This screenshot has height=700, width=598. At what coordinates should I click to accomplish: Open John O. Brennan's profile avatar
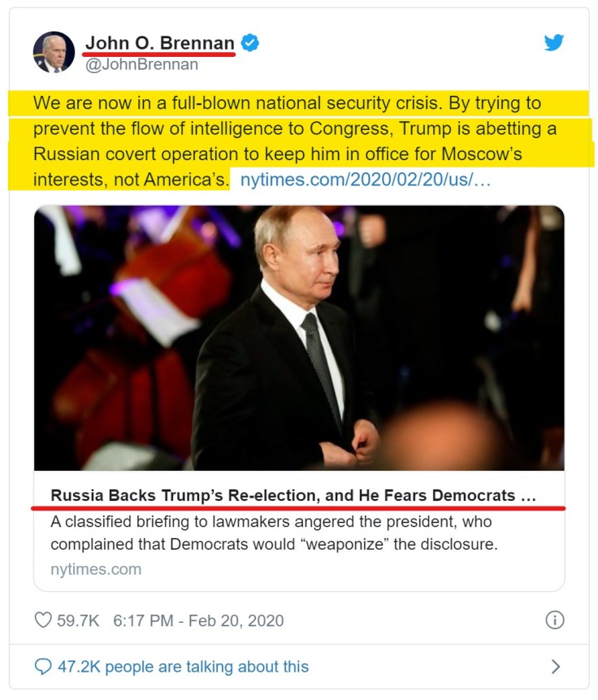(54, 52)
